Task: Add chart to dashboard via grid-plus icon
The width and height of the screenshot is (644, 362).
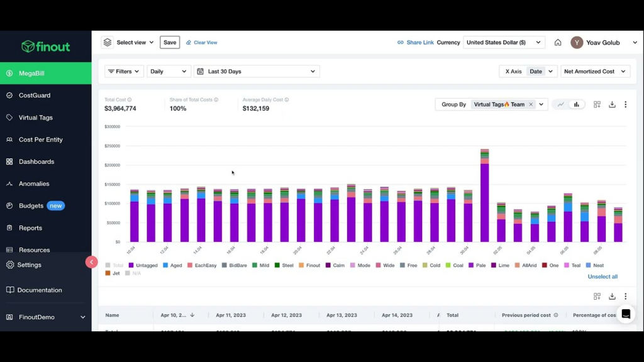Action: point(596,104)
